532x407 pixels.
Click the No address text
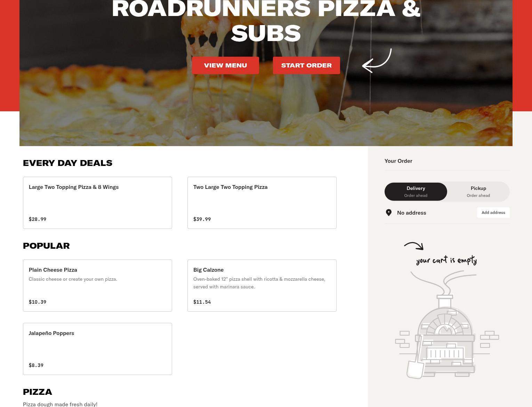[412, 213]
